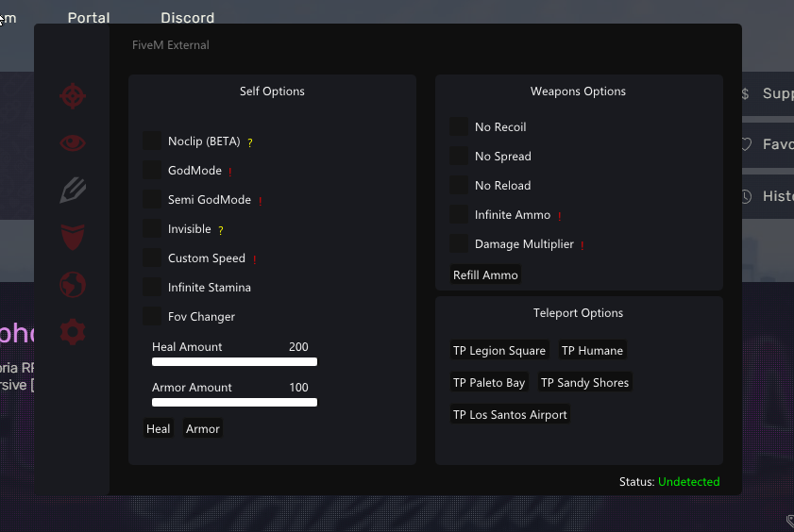Open the Portal menu in background page

click(89, 18)
